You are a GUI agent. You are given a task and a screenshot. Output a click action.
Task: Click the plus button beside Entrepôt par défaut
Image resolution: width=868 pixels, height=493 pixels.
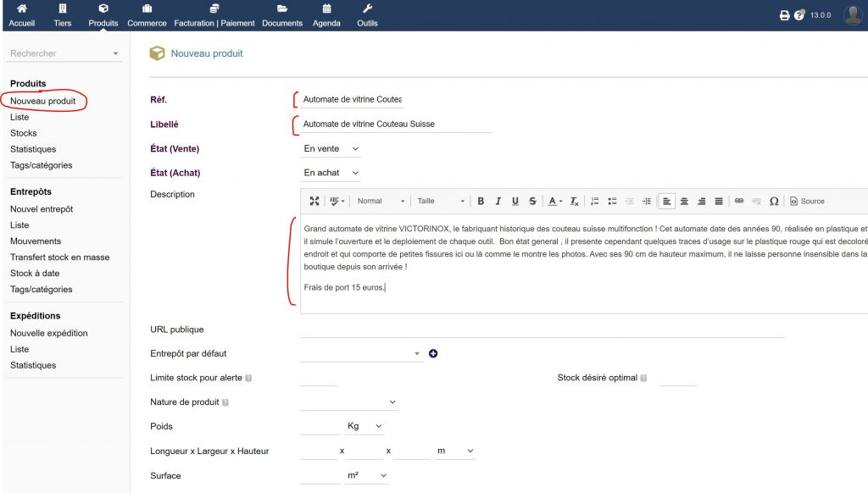pos(433,353)
